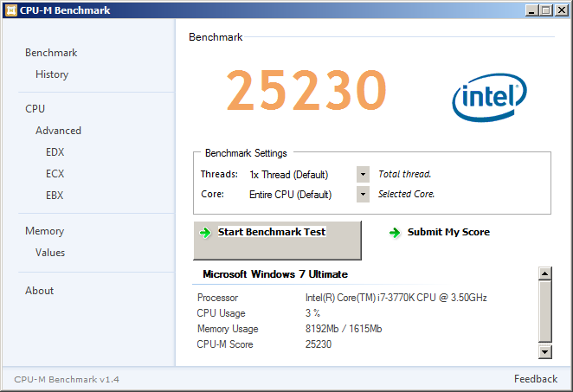Open the Threads dropdown arrow
The image size is (573, 392).
pyautogui.click(x=363, y=174)
